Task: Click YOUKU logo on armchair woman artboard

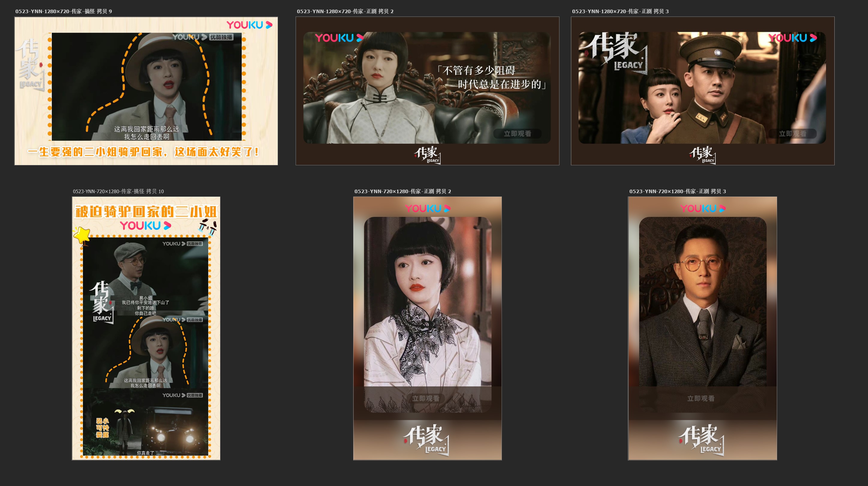Action: 339,38
